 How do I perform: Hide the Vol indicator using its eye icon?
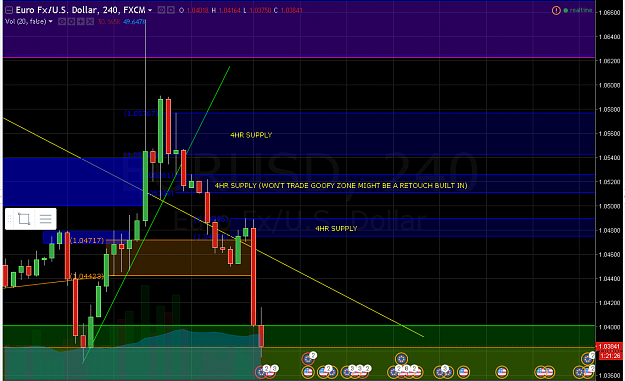[62, 22]
